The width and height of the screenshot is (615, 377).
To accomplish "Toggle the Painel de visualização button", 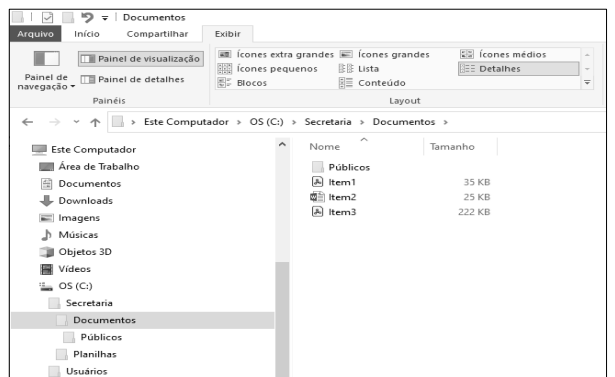I will click(x=141, y=59).
